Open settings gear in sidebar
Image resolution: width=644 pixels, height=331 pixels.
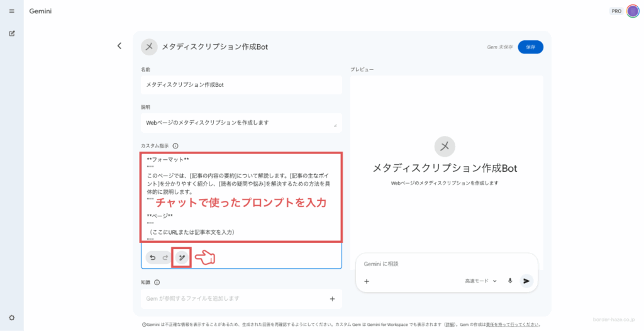[x=12, y=318]
